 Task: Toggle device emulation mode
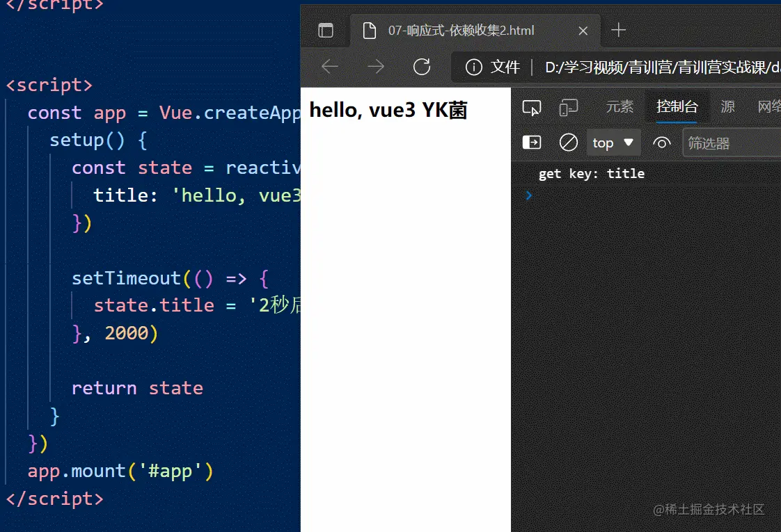(568, 108)
